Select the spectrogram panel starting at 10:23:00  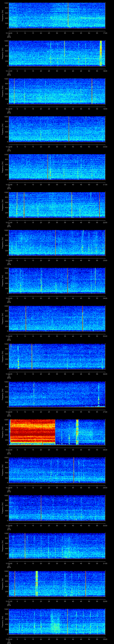[x=57, y=281]
